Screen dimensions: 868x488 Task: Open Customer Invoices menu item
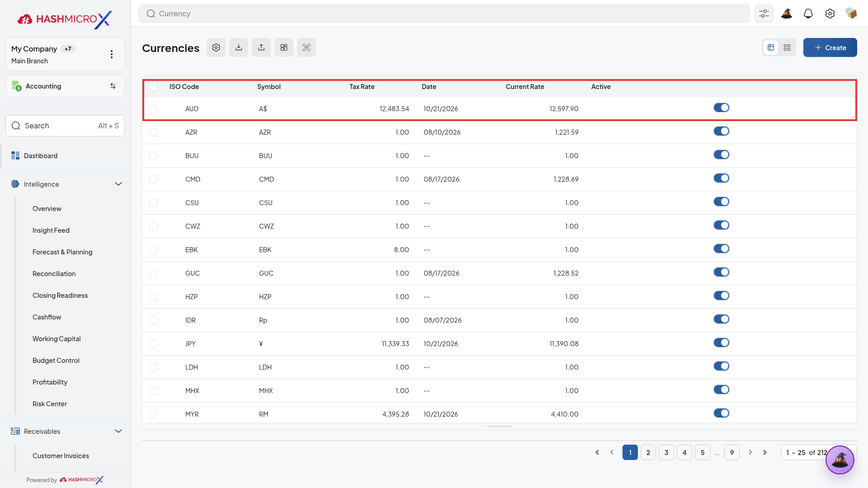(61, 456)
